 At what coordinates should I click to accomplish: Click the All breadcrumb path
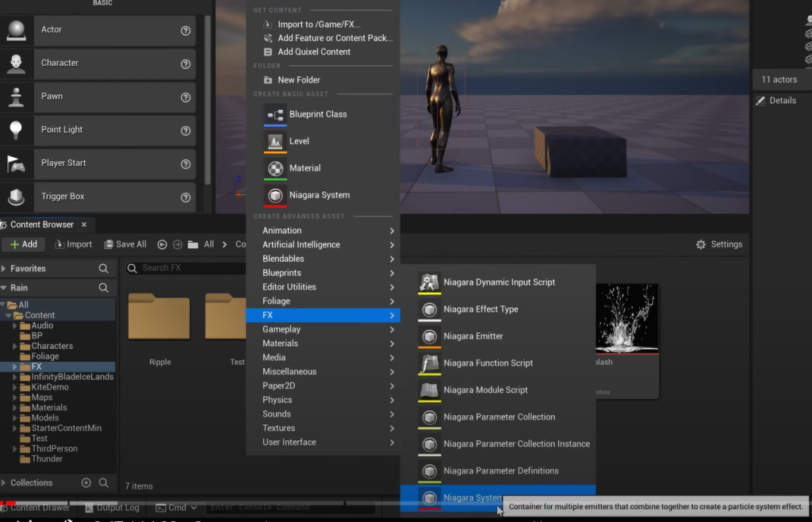[209, 244]
